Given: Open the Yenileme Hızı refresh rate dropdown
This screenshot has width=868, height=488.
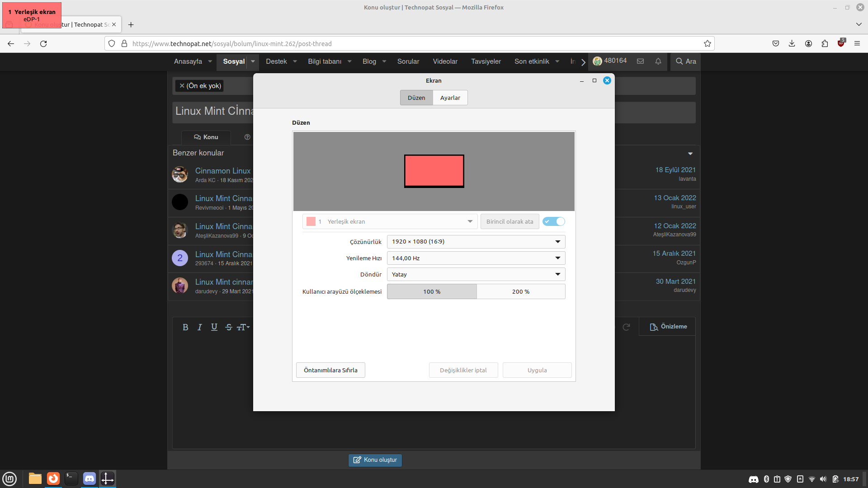Looking at the screenshot, I should (x=476, y=258).
